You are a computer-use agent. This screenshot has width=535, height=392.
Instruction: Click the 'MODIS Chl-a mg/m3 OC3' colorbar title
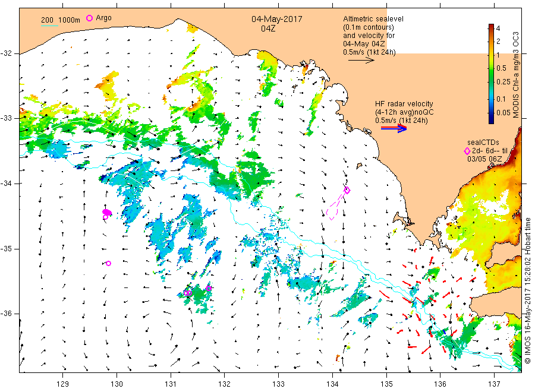(x=515, y=75)
